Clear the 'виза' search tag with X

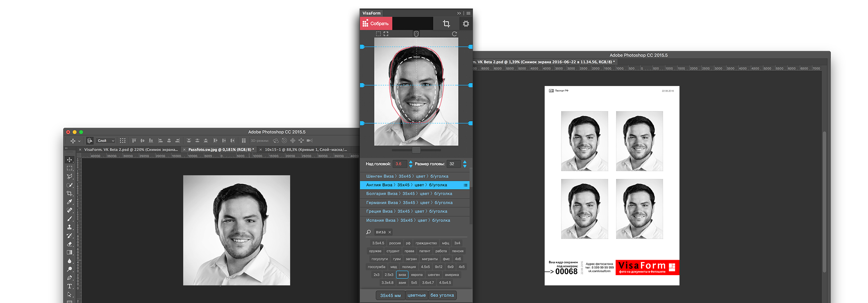point(390,232)
